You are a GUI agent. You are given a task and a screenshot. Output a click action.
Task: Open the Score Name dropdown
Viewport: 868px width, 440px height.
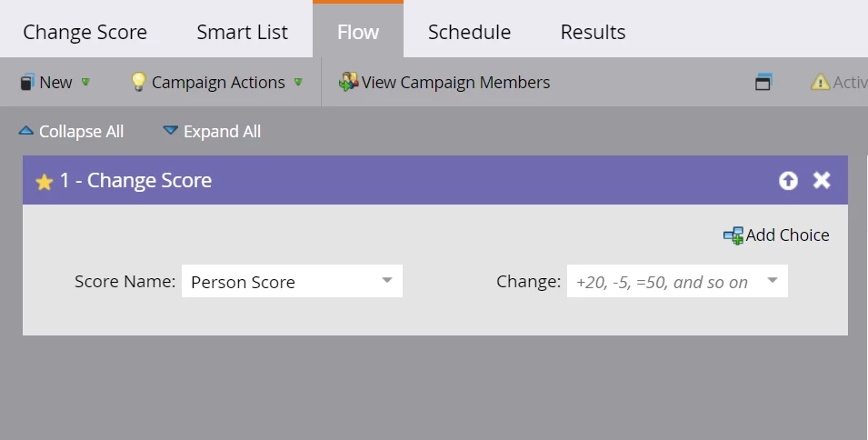click(386, 281)
